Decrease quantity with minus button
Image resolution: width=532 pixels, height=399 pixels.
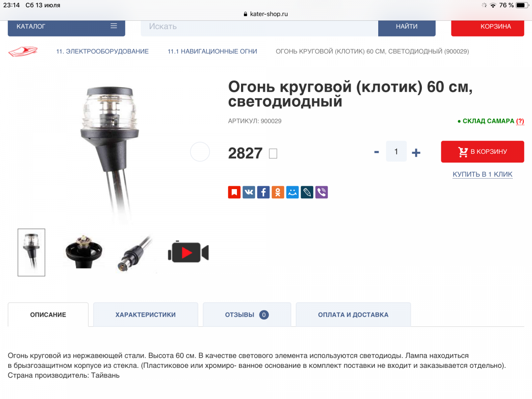377,152
